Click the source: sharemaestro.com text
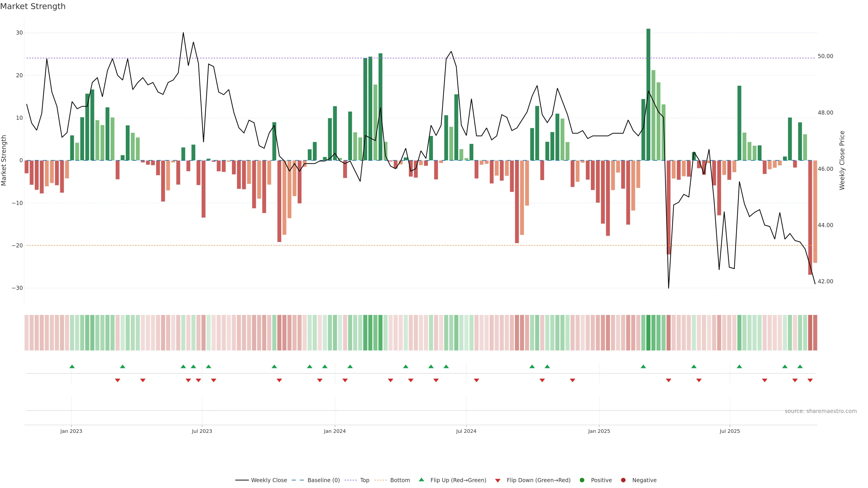 click(x=821, y=411)
